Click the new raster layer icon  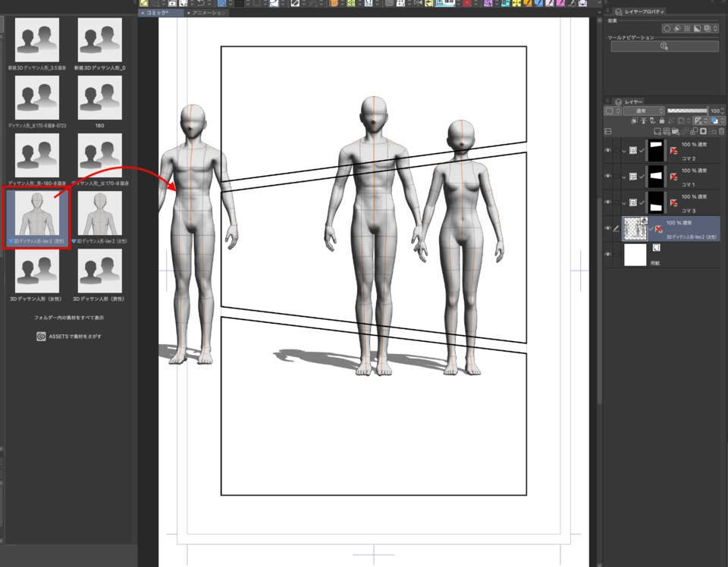(x=657, y=131)
